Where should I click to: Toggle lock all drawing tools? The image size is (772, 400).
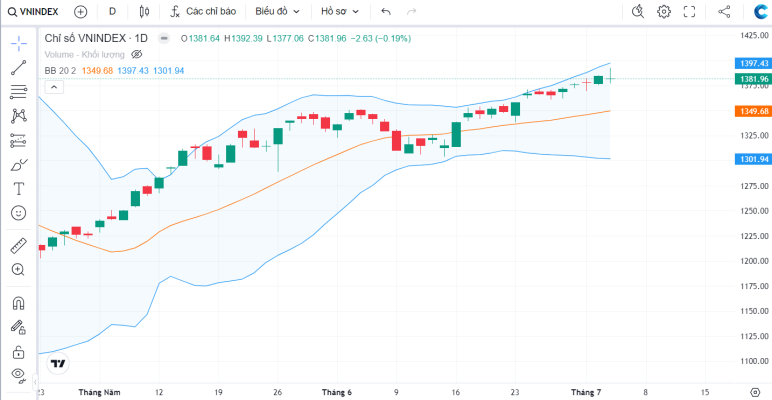click(19, 352)
